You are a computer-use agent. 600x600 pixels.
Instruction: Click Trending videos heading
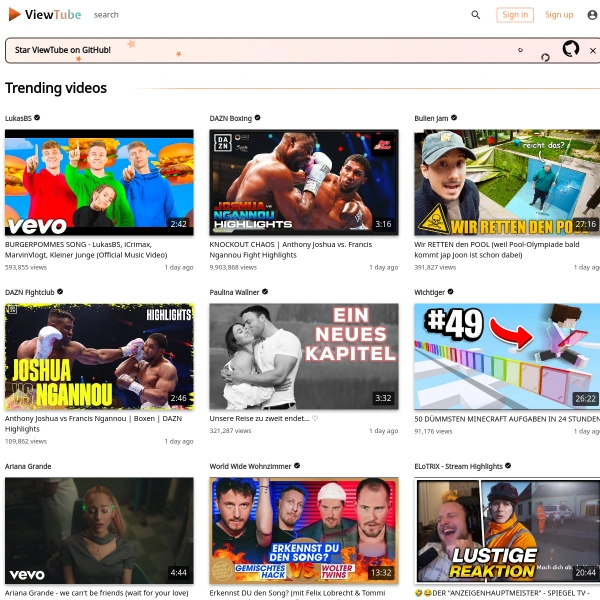point(56,88)
